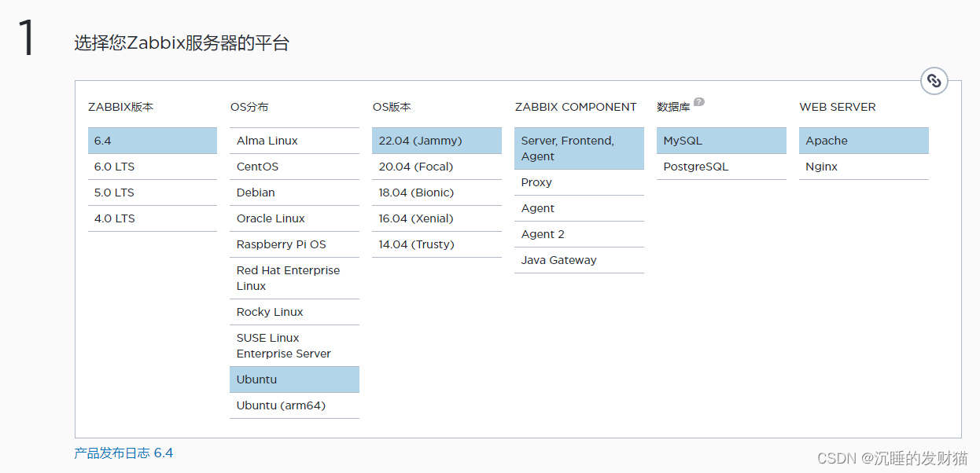This screenshot has height=473, width=980.
Task: Choose Apache as the web server
Action: tap(864, 141)
